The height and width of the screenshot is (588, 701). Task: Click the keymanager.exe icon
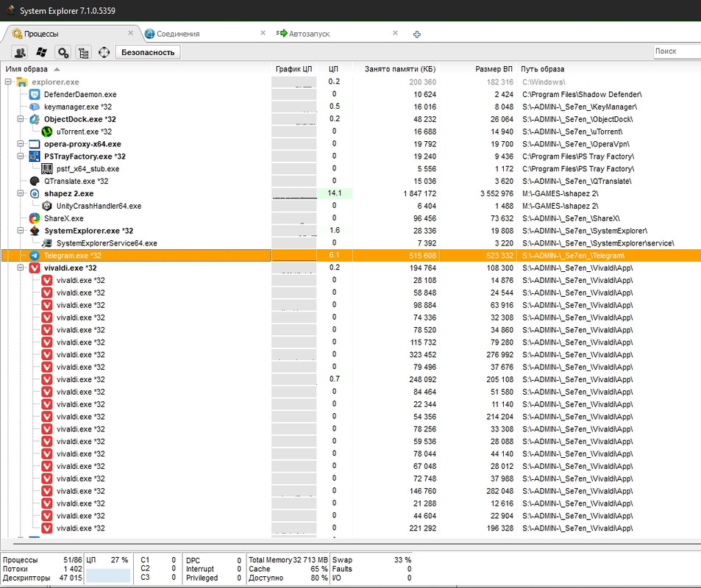tap(35, 107)
